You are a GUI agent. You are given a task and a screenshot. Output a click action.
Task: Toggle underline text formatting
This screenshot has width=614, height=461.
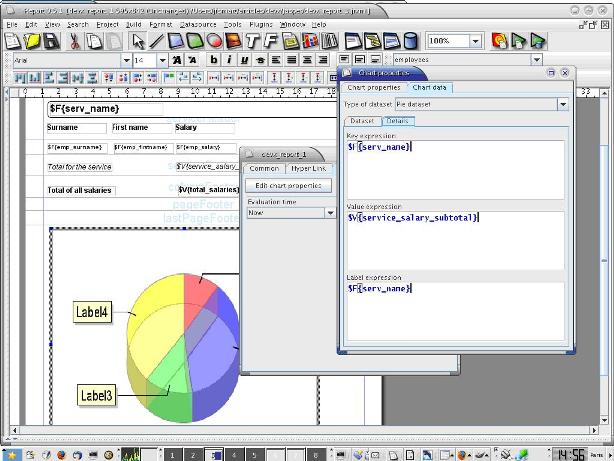click(x=244, y=60)
